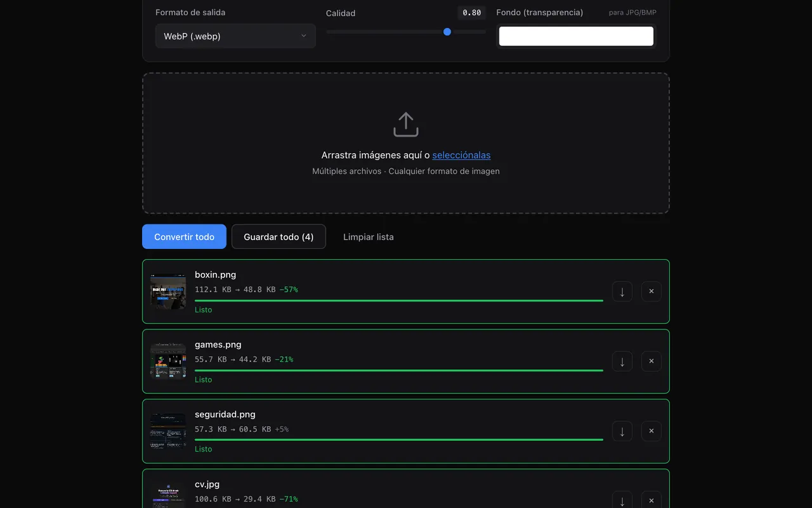
Task: Open the white Fondo color swatch
Action: [x=576, y=36]
